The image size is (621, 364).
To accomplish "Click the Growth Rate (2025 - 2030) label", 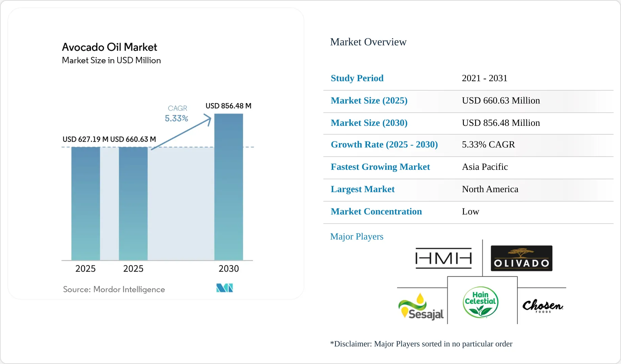I will tap(384, 144).
